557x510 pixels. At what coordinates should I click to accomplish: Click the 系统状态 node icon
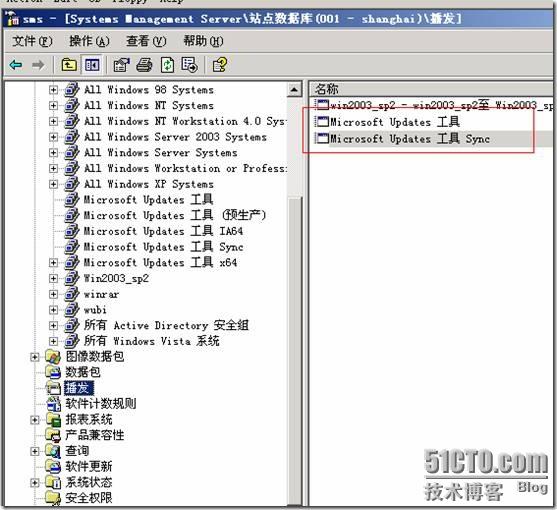point(53,482)
